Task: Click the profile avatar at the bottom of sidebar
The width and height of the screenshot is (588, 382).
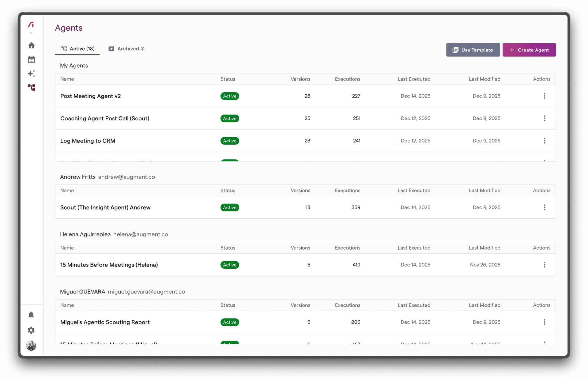Action: pyautogui.click(x=31, y=346)
